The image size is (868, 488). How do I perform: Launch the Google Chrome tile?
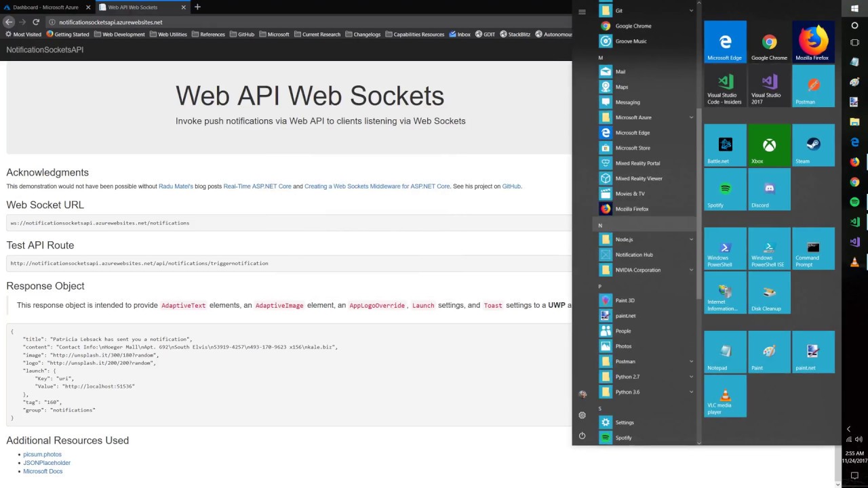769,41
